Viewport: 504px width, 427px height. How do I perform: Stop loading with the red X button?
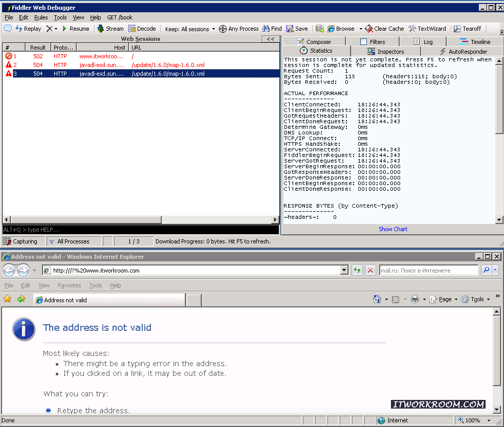tap(370, 270)
